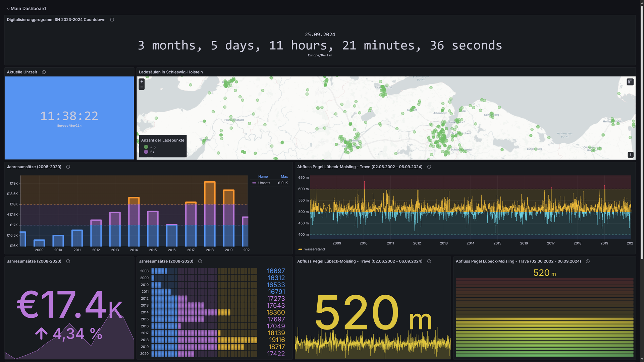Click the 520 m gauge title value
The width and height of the screenshot is (644, 362).
click(544, 273)
